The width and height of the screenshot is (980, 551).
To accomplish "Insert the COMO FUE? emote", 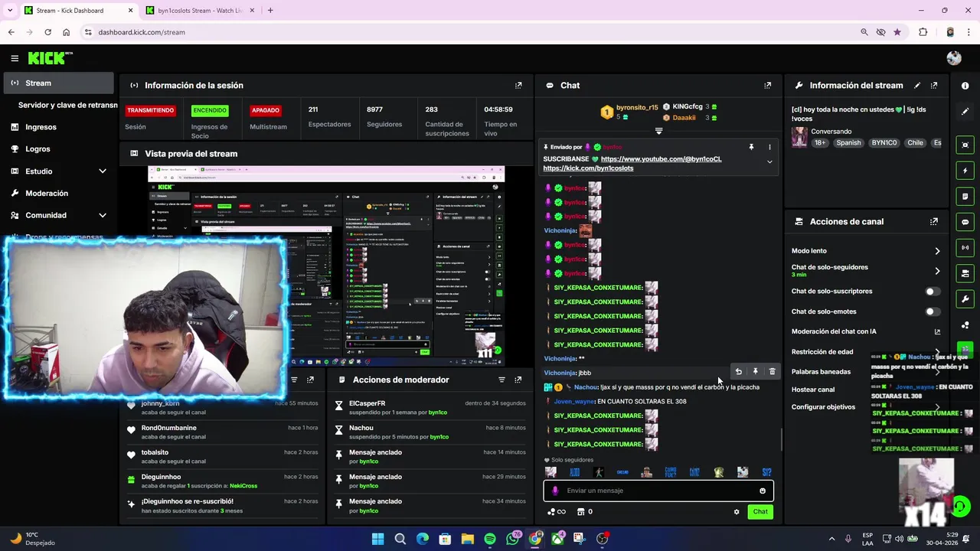I will (671, 472).
